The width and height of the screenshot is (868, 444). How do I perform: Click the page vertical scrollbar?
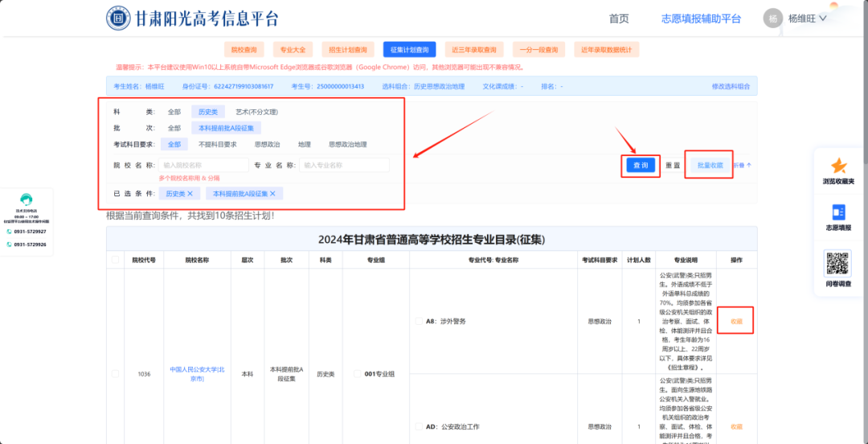click(x=864, y=222)
